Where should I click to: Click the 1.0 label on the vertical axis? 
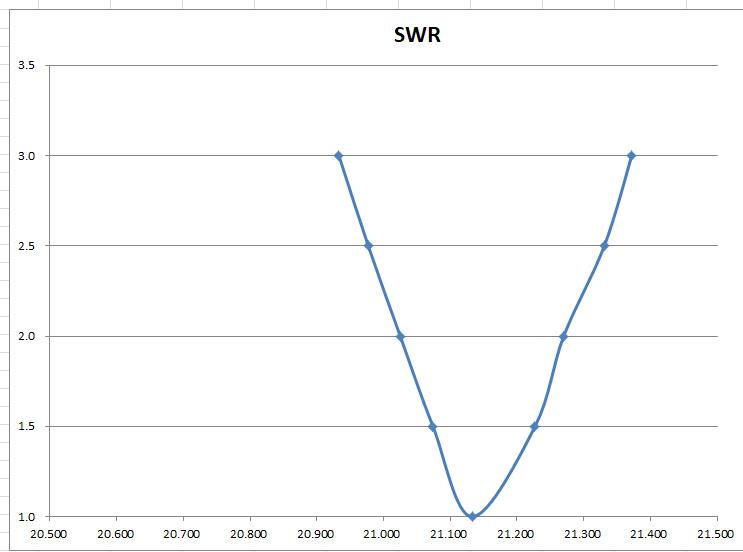click(x=27, y=517)
